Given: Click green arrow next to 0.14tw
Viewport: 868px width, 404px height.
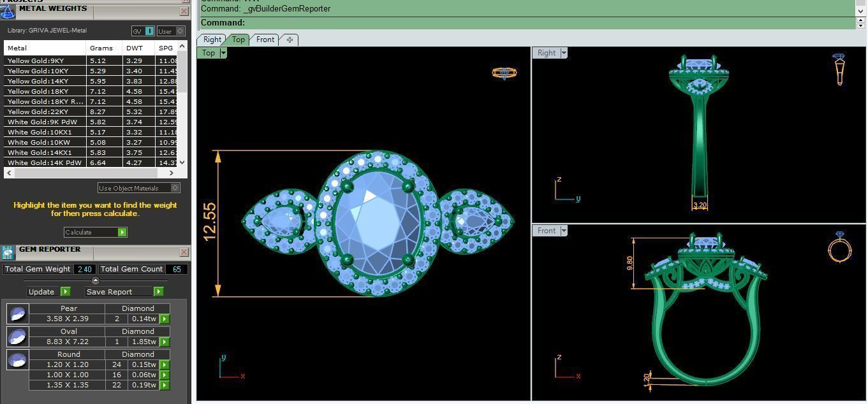Looking at the screenshot, I should point(165,319).
